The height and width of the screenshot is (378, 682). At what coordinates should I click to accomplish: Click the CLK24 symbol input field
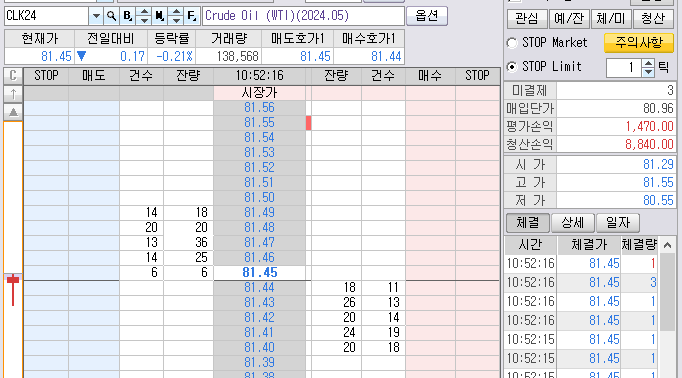pyautogui.click(x=47, y=16)
